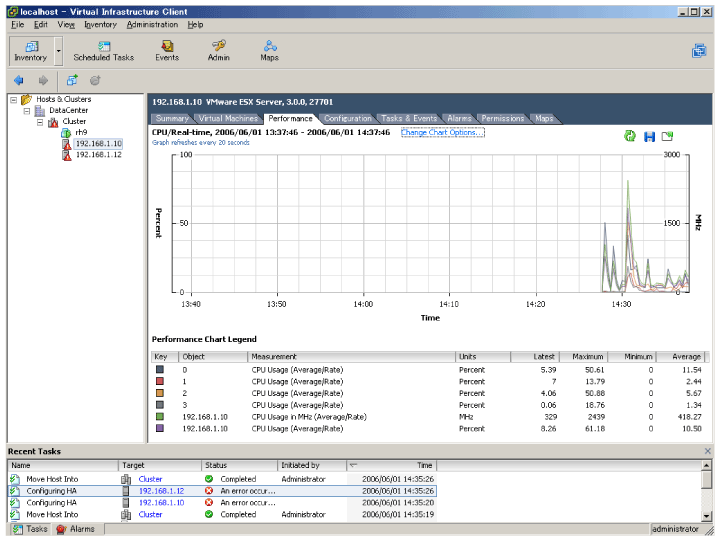Image resolution: width=720 pixels, height=540 pixels.
Task: Open the 192.168.1.12 target link
Action: (x=161, y=491)
